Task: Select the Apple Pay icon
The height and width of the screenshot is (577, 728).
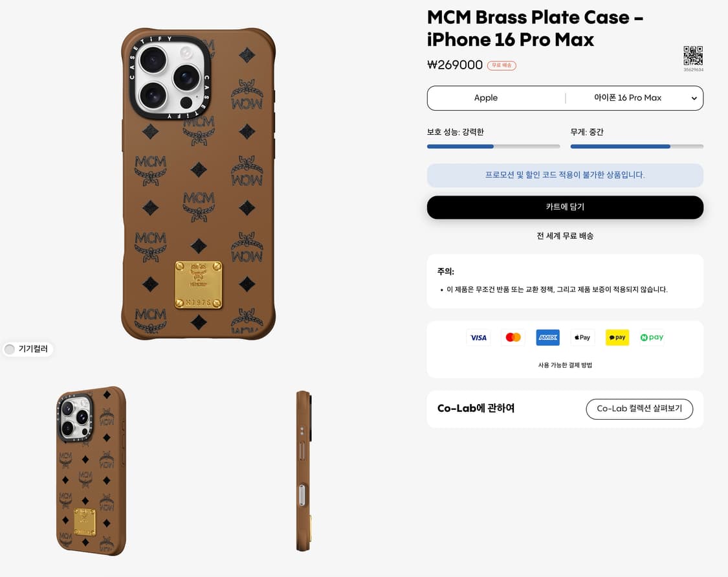Action: (x=582, y=337)
